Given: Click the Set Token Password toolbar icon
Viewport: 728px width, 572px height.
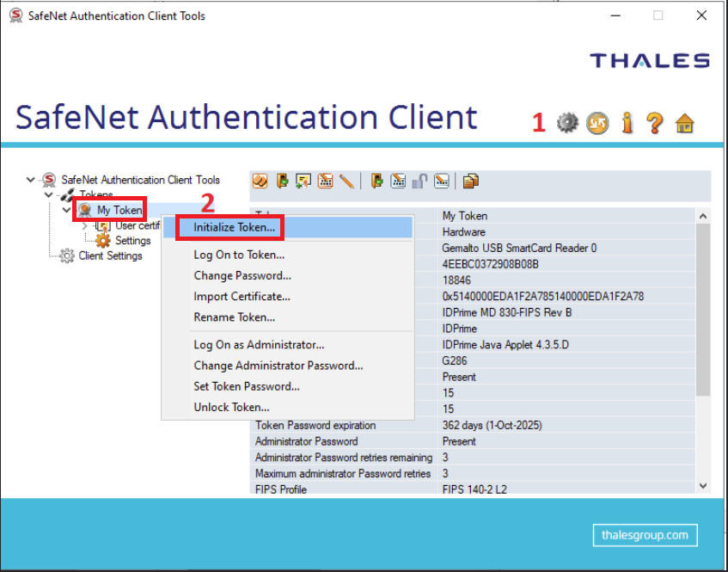Looking at the screenshot, I should (442, 181).
